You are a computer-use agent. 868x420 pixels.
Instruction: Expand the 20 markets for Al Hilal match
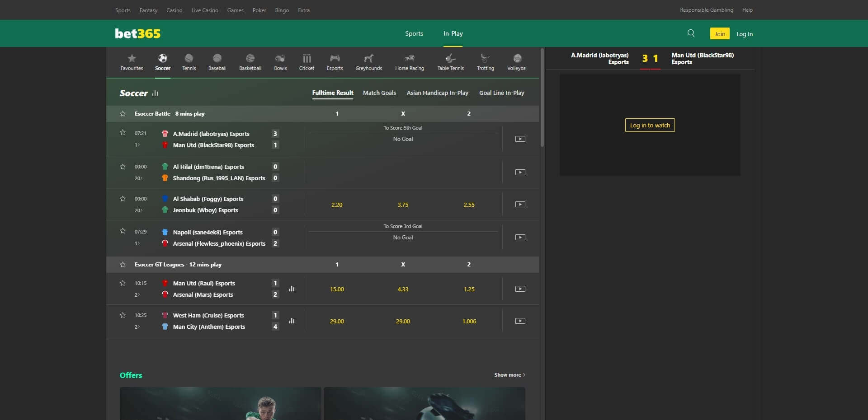click(x=138, y=178)
